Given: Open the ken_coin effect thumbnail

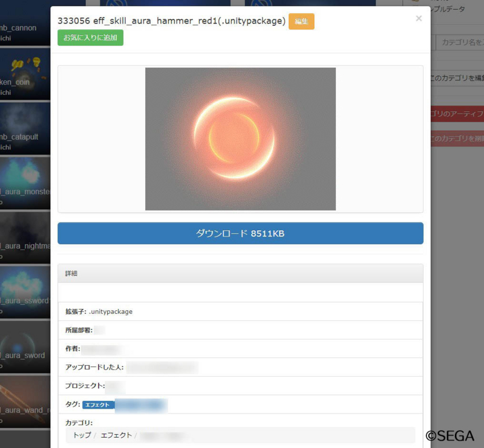Looking at the screenshot, I should pyautogui.click(x=25, y=74).
